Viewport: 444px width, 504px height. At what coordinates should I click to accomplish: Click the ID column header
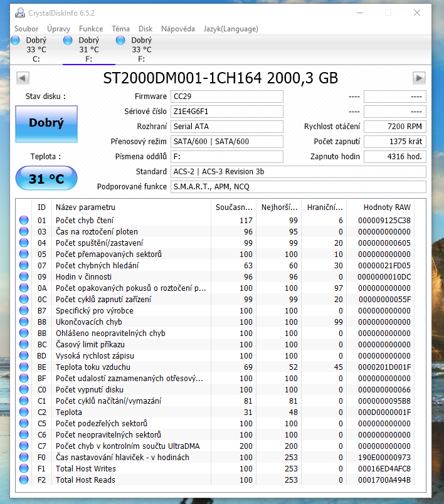41,207
